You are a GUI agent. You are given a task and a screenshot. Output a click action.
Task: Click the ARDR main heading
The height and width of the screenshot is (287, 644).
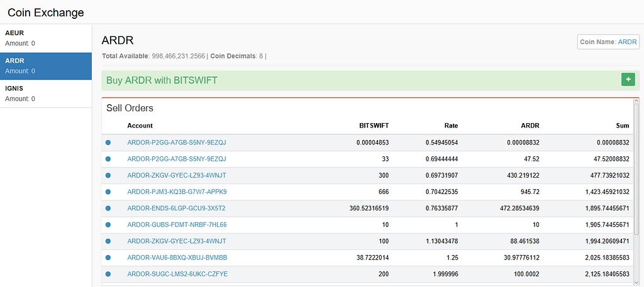(x=118, y=41)
